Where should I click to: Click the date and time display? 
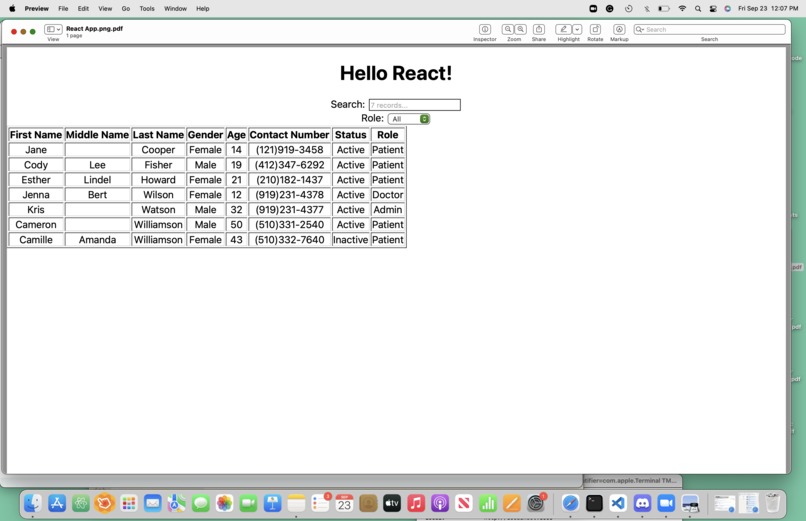pyautogui.click(x=768, y=8)
